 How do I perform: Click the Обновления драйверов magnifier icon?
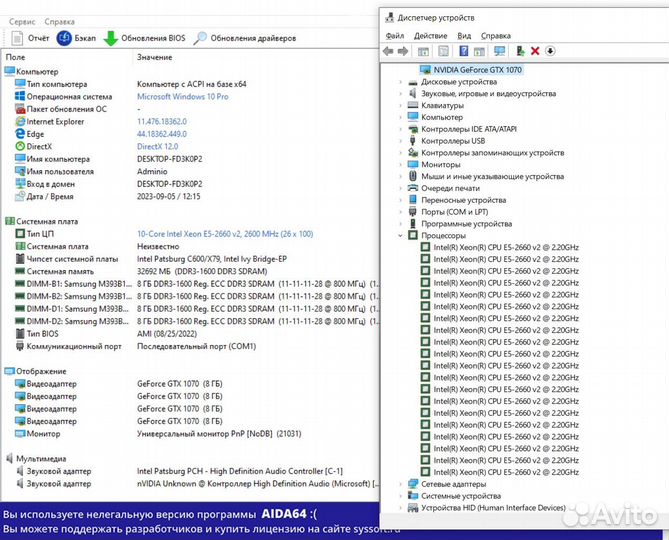[200, 38]
